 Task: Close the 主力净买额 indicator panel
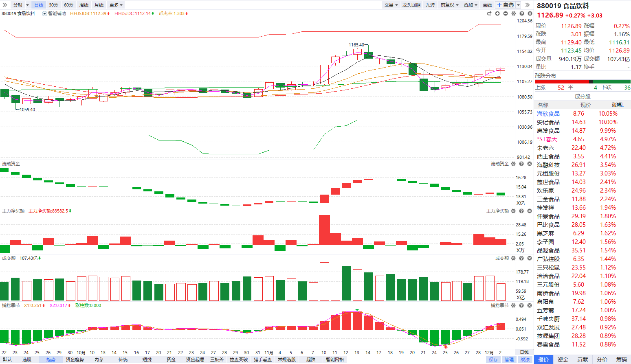coord(530,211)
